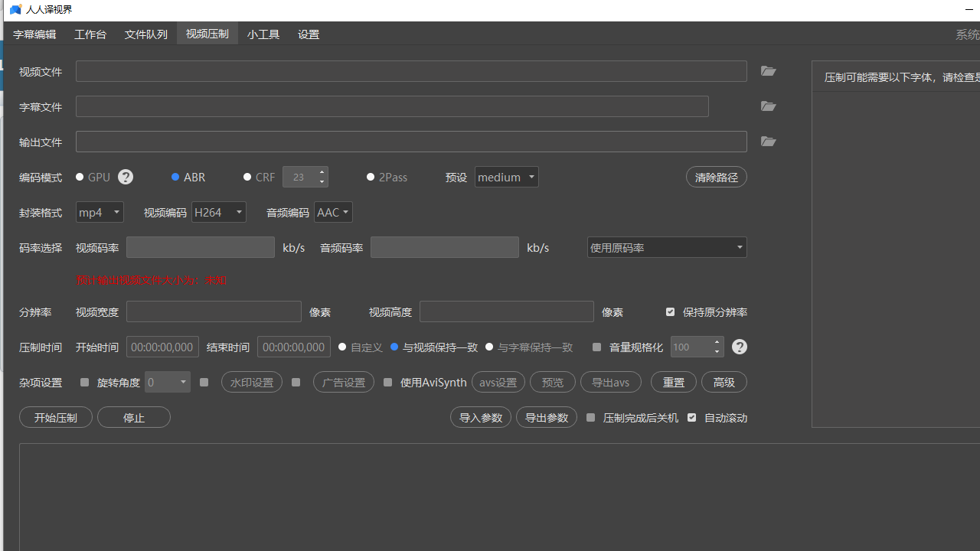Switch to 字幕编辑 tab
The height and width of the screenshot is (551, 980).
click(34, 34)
